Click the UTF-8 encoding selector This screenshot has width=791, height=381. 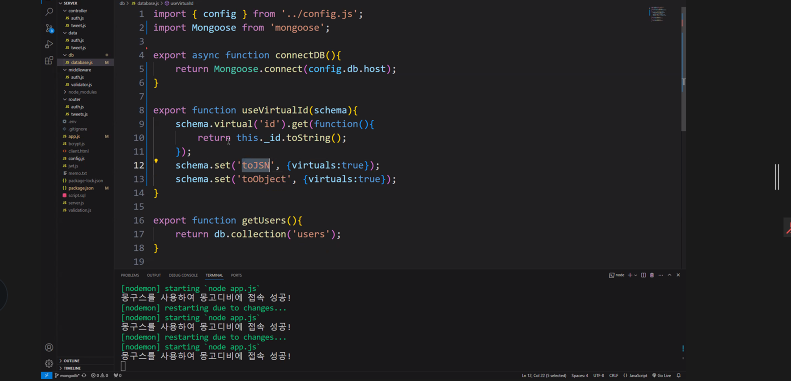click(598, 375)
